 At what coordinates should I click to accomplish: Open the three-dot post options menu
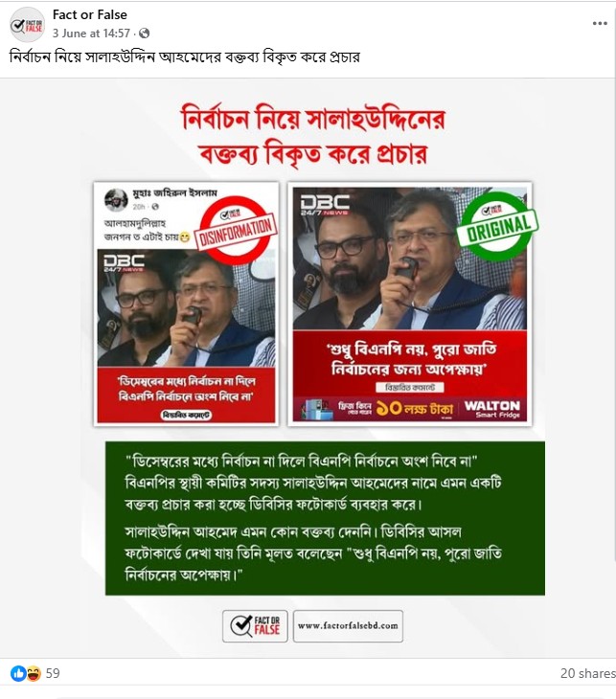tap(600, 23)
